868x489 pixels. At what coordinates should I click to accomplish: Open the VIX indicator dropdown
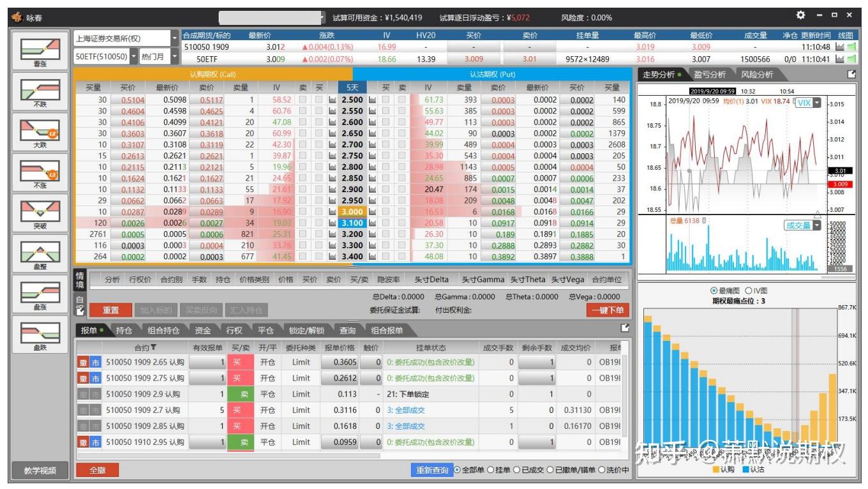click(x=817, y=103)
